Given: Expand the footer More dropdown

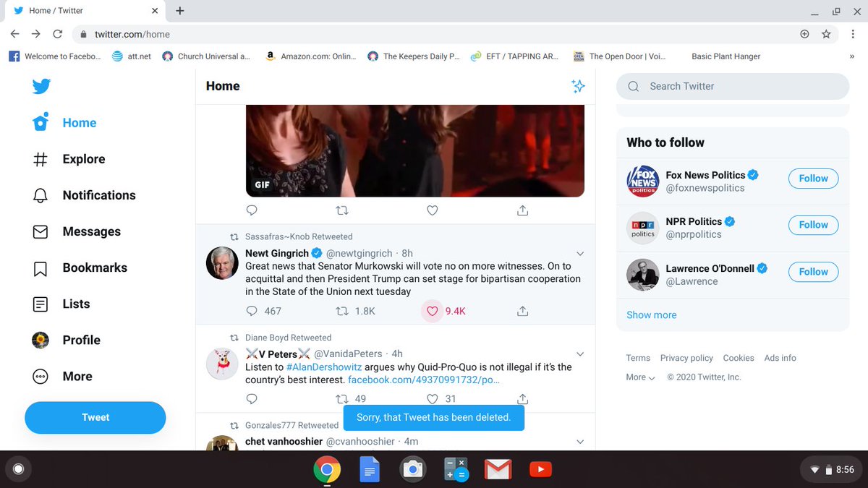Looking at the screenshot, I should coord(641,377).
